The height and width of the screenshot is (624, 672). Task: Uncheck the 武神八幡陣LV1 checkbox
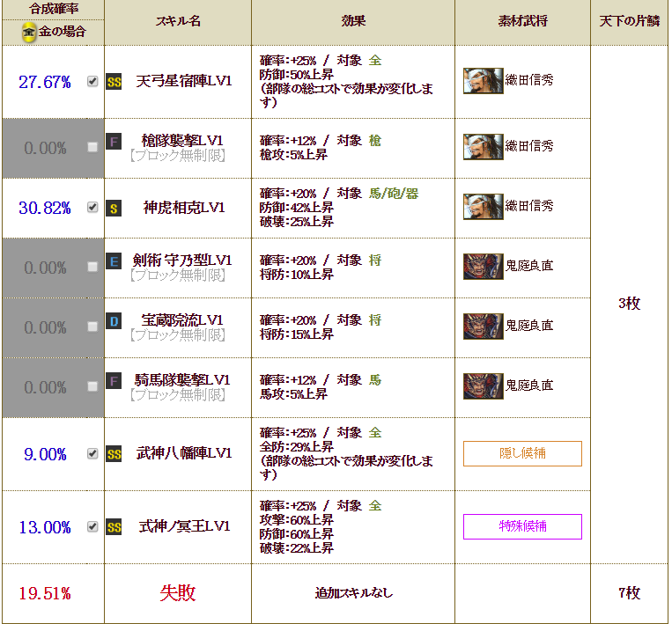tap(92, 453)
